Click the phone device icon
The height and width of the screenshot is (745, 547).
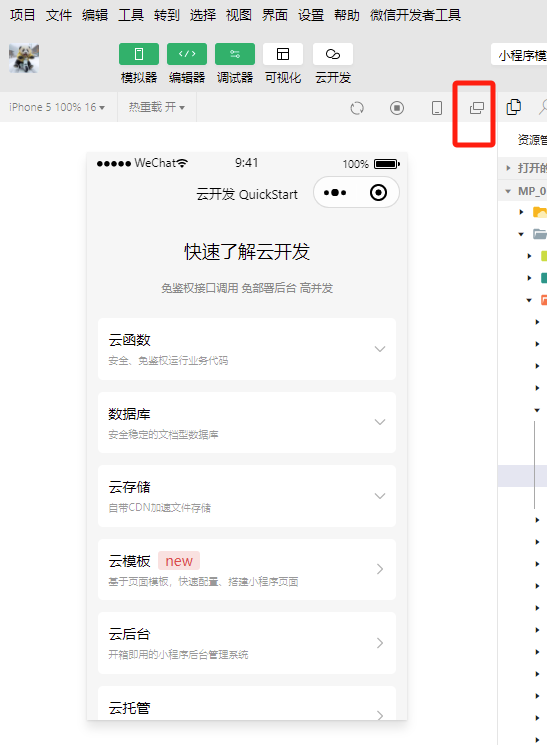coord(437,108)
